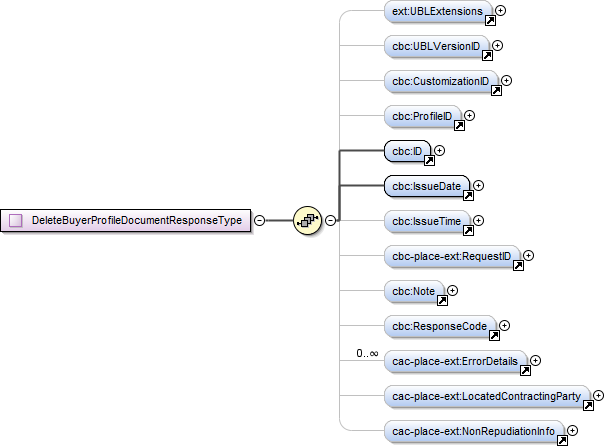Click the purple square type icon
The image size is (606, 447).
pyautogui.click(x=16, y=220)
